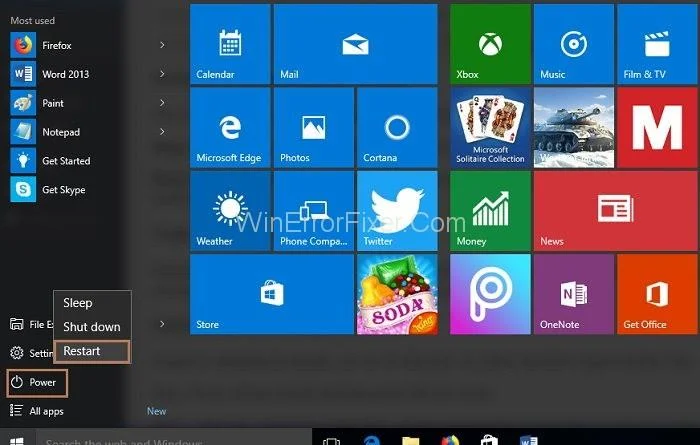
Task: Open the Film & TV tile
Action: (658, 44)
